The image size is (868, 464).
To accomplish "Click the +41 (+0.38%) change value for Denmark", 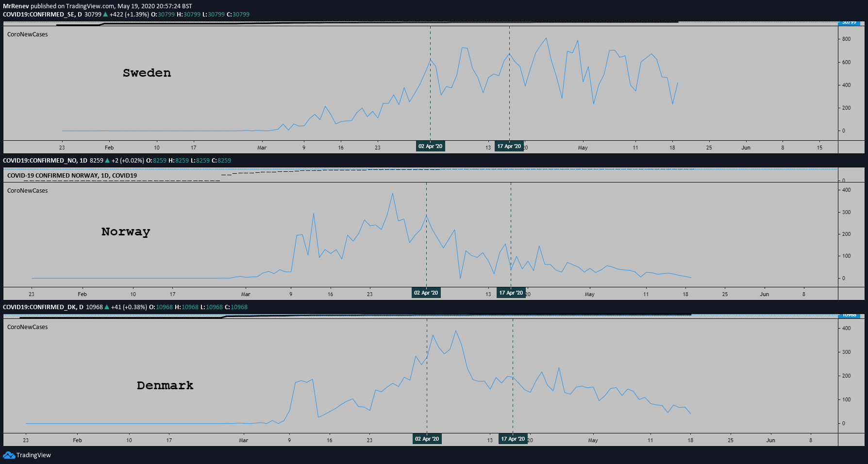I will tap(129, 307).
